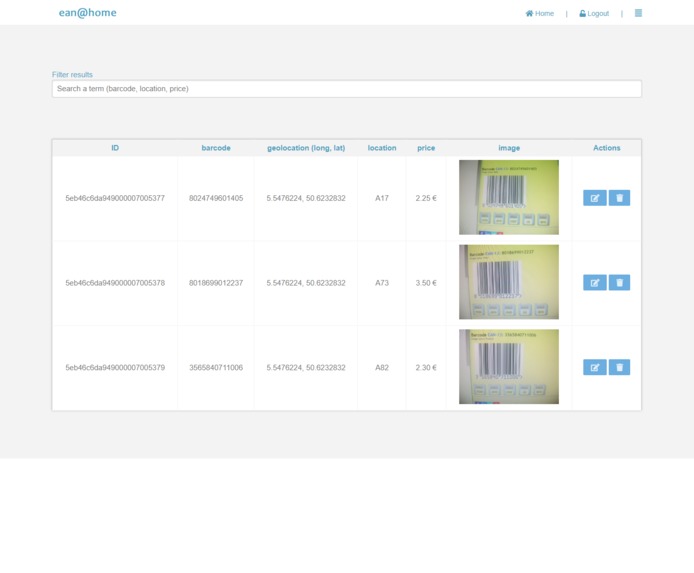Click location cell A82
Screen dimensions: 694x573
(x=382, y=367)
